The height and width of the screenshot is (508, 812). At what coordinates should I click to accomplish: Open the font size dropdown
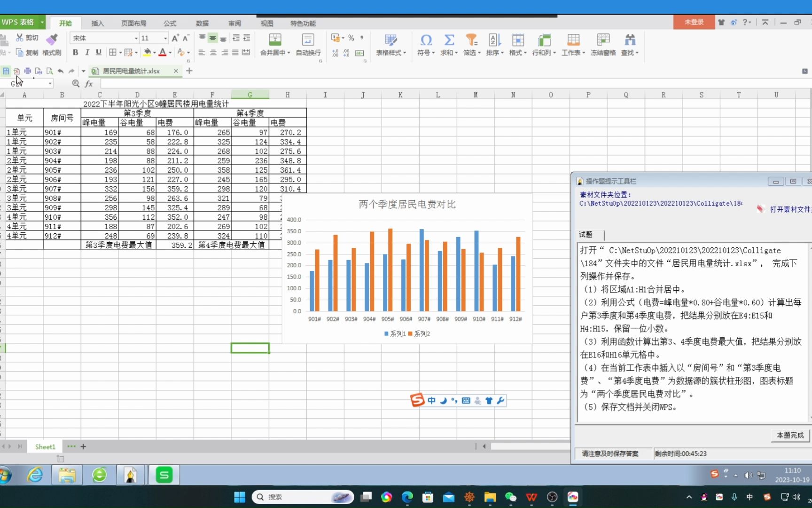165,38
